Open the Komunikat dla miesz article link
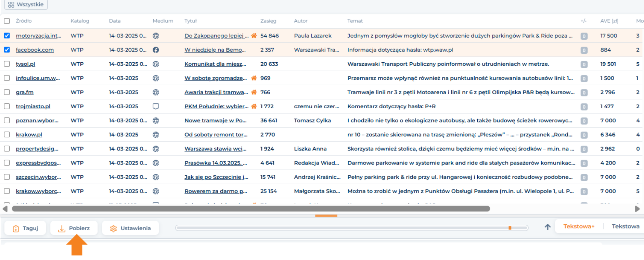Screen dimensions: 644x260 (x=215, y=64)
